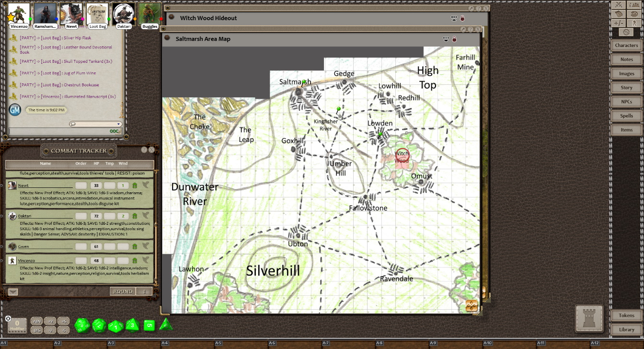
Task: Click the +/- modifiers icon
Action: [x=619, y=23]
